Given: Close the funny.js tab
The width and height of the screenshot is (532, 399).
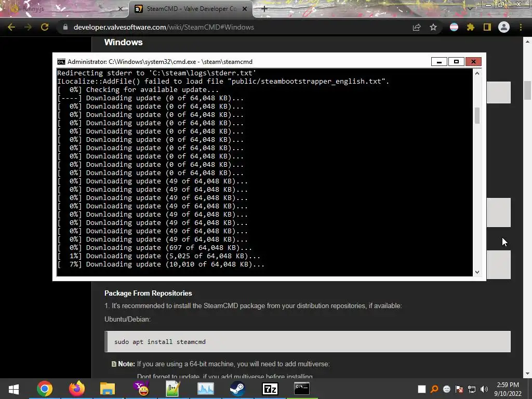Looking at the screenshot, I should (120, 9).
